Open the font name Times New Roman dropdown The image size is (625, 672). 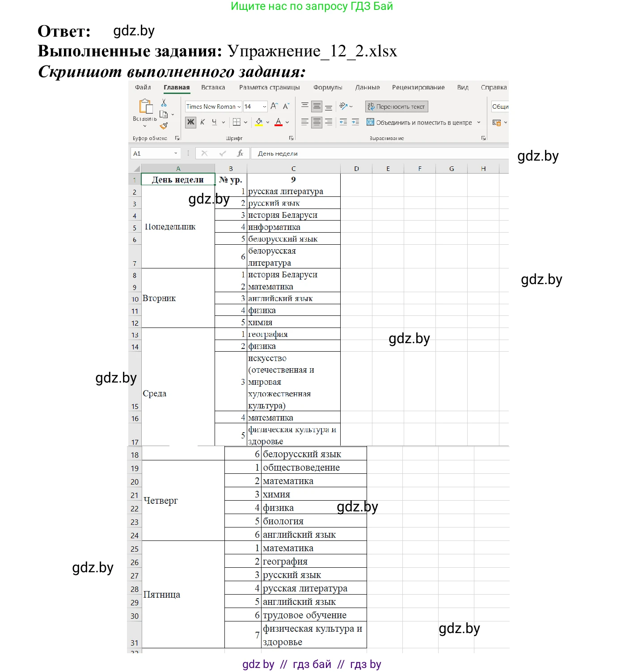pyautogui.click(x=239, y=106)
